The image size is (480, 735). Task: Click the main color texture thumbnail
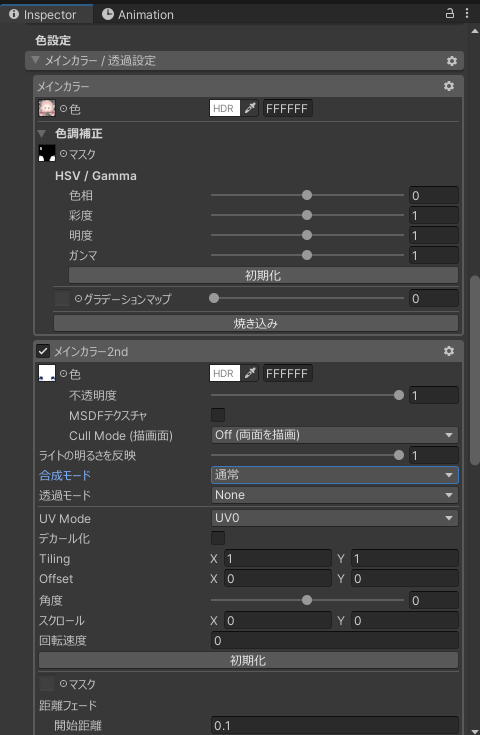point(47,108)
